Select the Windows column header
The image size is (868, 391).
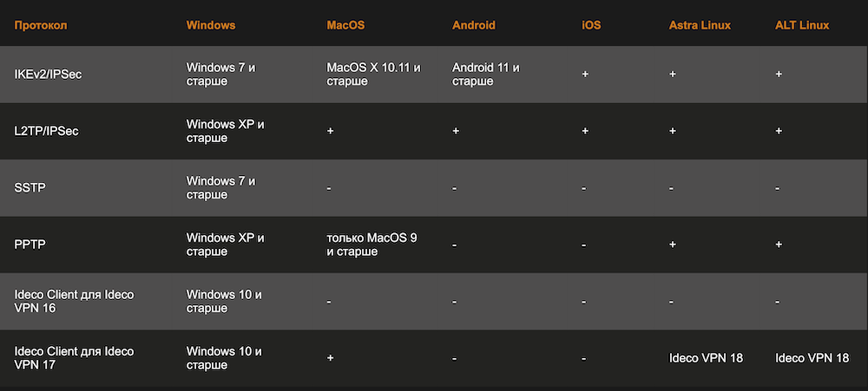(211, 25)
